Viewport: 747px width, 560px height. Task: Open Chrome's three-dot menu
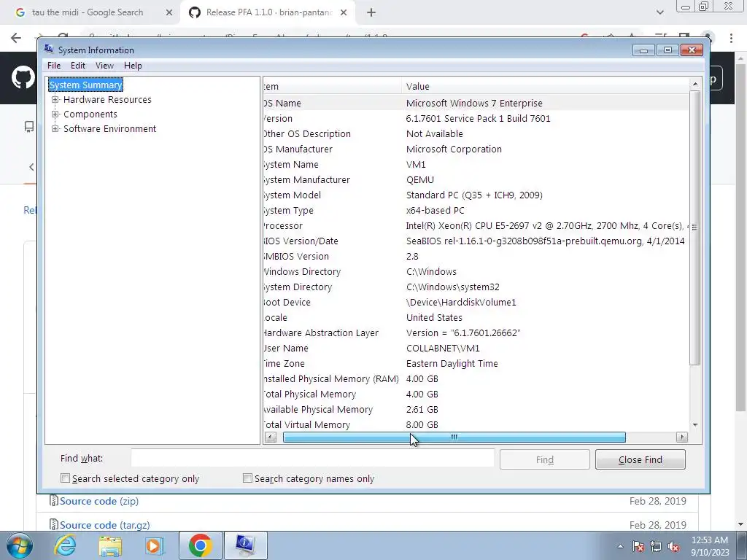731,38
